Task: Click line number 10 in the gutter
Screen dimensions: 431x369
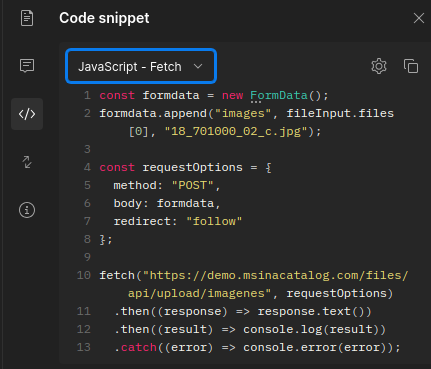Action: (x=84, y=275)
